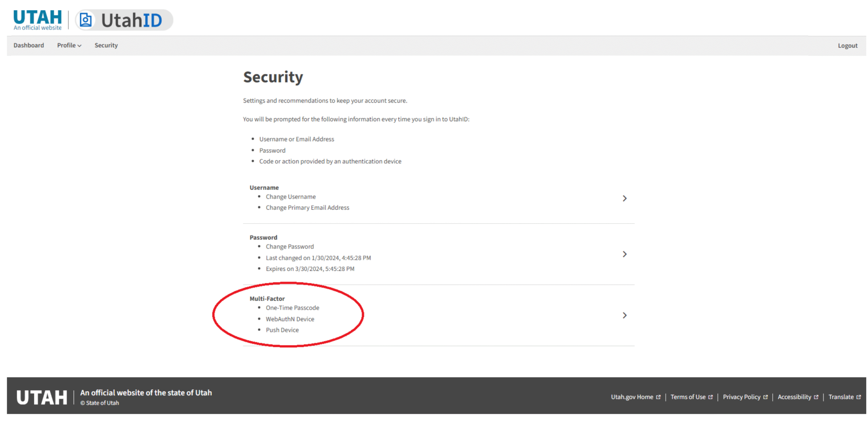Screen dimensions: 868x425
Task: Open the Password section chevron arrow
Action: point(624,254)
